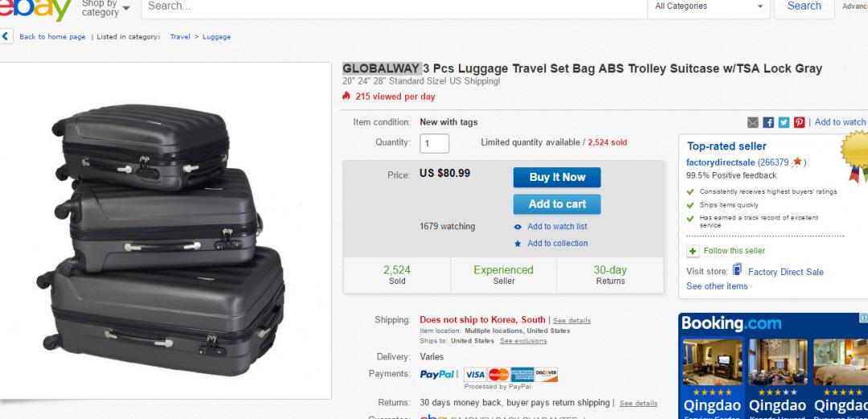Click the PayPal logo
This screenshot has height=419, width=868.
click(x=438, y=374)
